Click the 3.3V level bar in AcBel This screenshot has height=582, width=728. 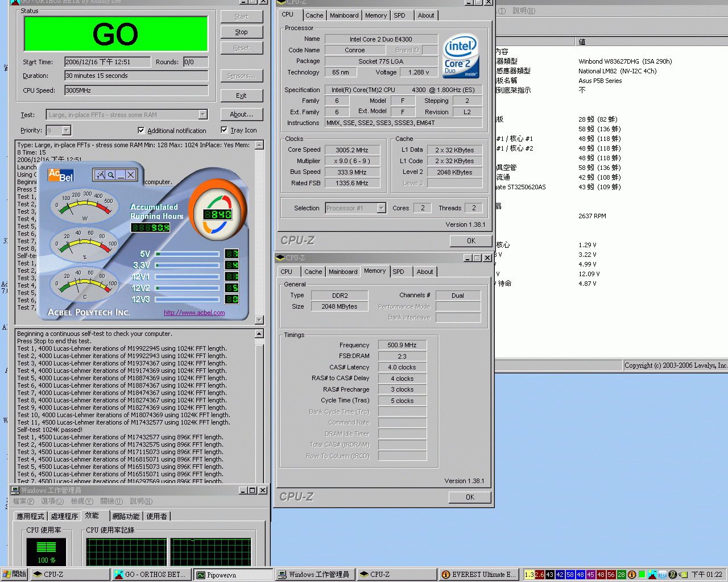coord(187,265)
